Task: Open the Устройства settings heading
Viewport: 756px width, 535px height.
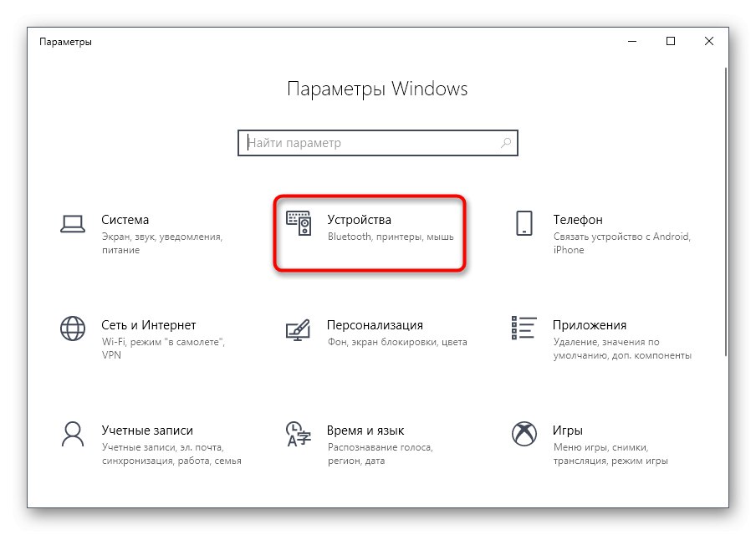Action: pyautogui.click(x=360, y=220)
